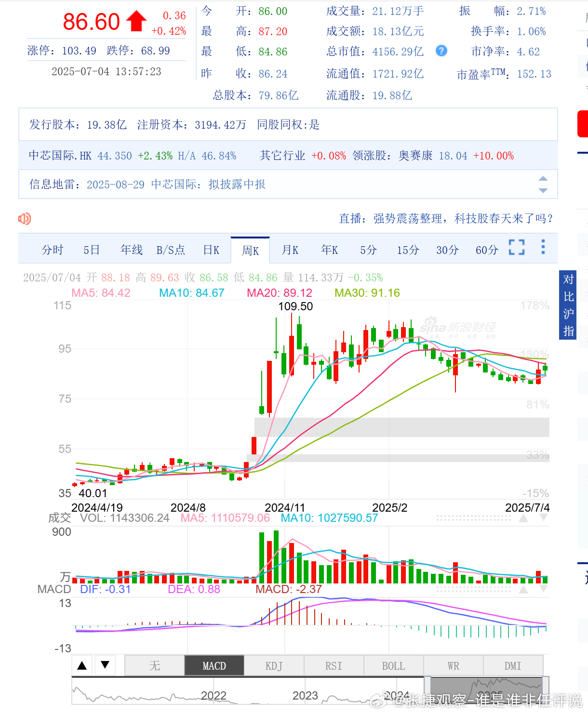588x714 pixels.
Task: Click the MA10: 84.67 legend
Action: (192, 293)
